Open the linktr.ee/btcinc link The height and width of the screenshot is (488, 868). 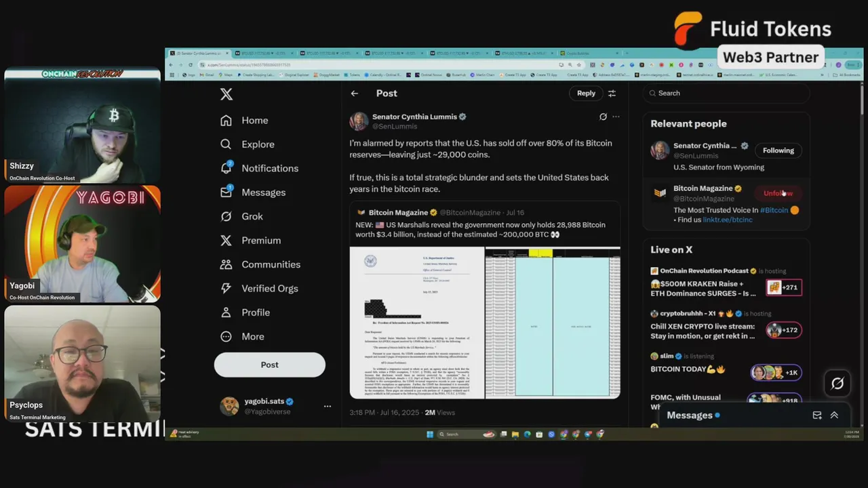[x=728, y=220]
